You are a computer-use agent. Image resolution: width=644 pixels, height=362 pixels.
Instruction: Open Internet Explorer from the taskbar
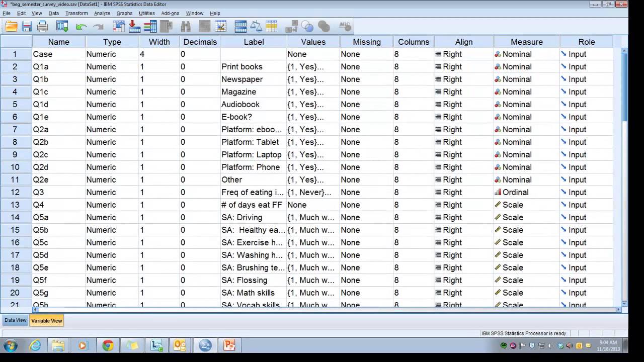35,345
